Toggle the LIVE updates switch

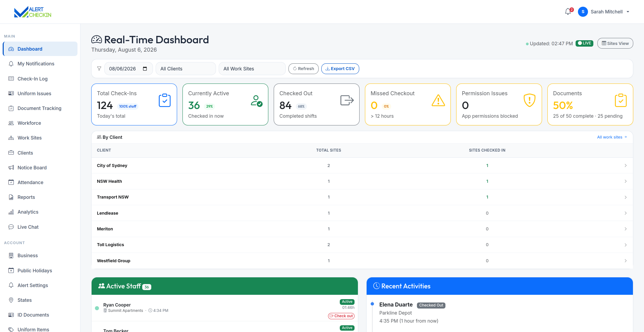pyautogui.click(x=584, y=43)
